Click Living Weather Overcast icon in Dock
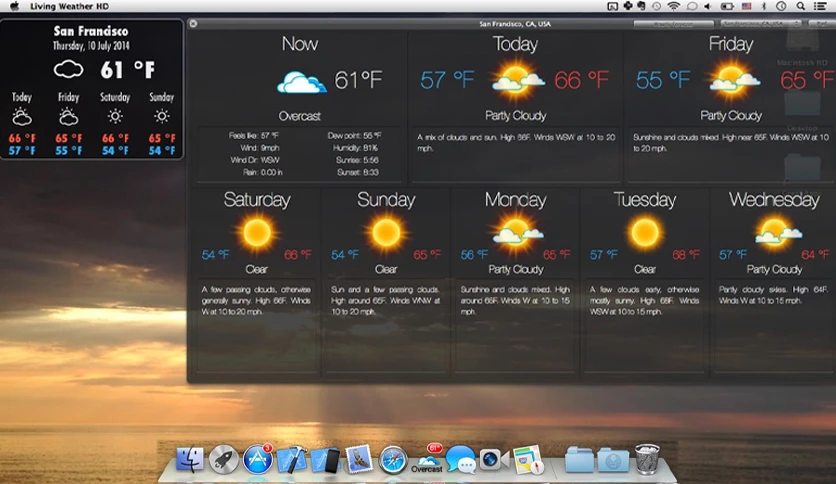 pos(427,458)
